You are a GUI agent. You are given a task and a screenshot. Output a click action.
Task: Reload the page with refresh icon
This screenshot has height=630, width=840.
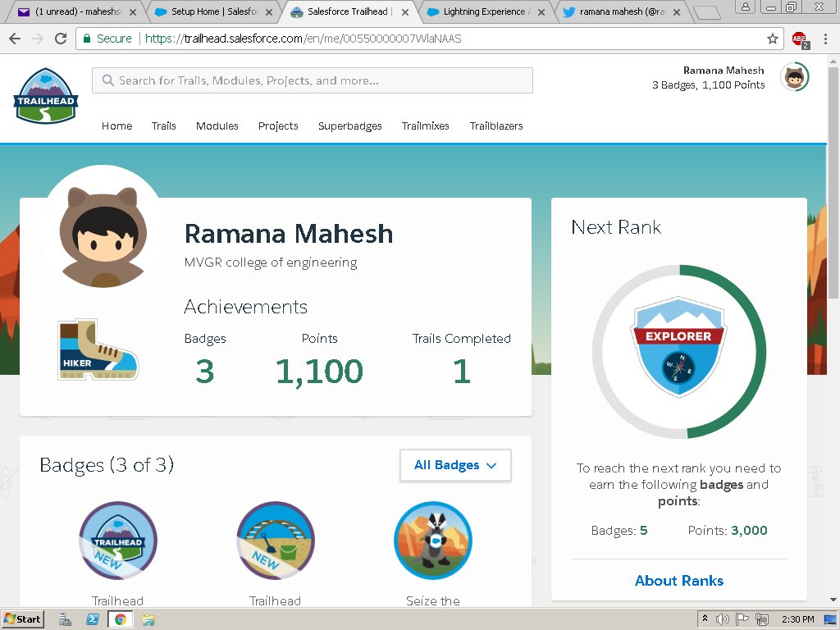(x=61, y=39)
